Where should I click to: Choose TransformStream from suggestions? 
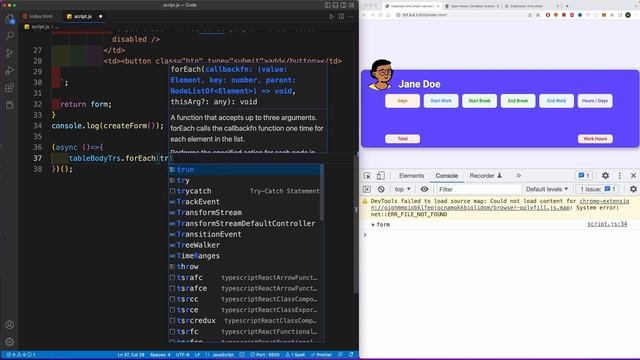point(245,213)
